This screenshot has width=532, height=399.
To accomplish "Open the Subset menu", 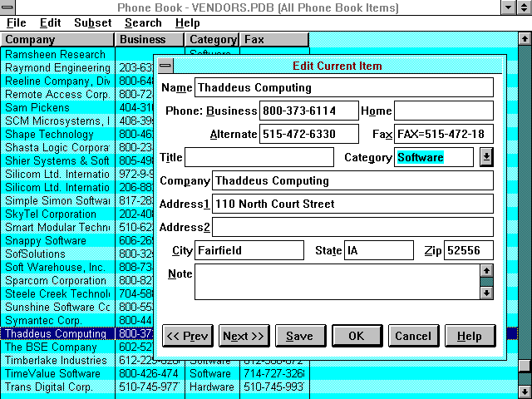I will coord(92,23).
